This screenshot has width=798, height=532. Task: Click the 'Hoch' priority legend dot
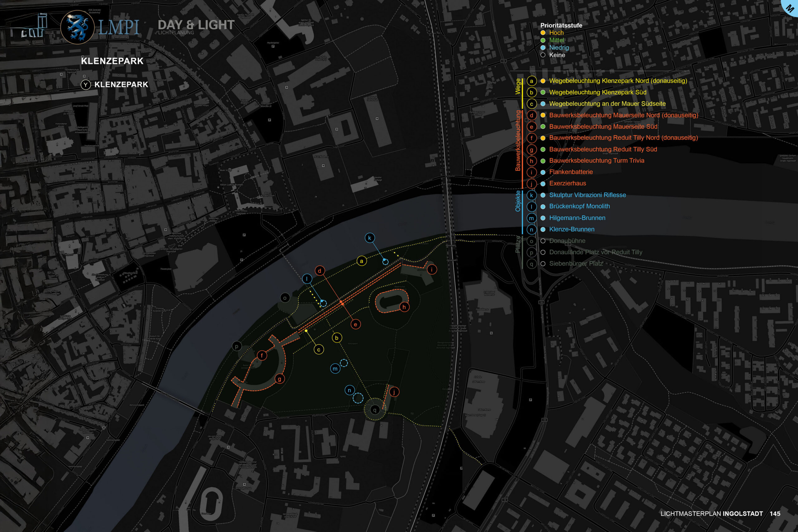tap(543, 33)
